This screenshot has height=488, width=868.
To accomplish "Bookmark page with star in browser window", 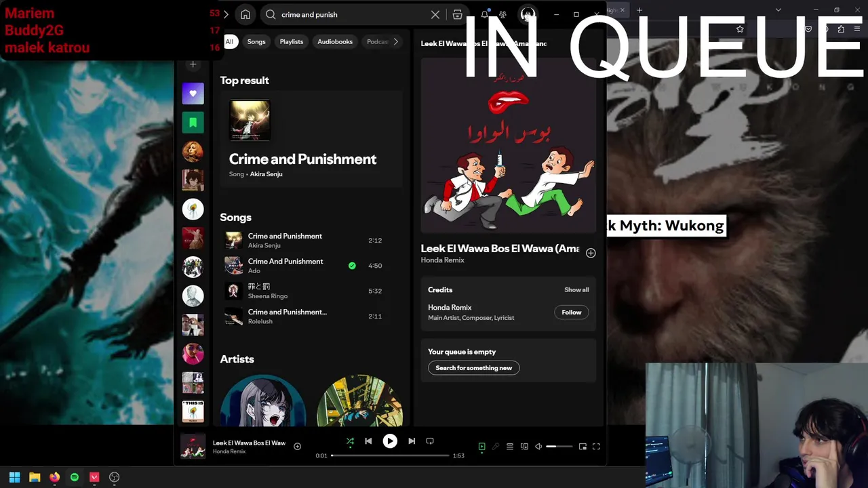I will (740, 29).
